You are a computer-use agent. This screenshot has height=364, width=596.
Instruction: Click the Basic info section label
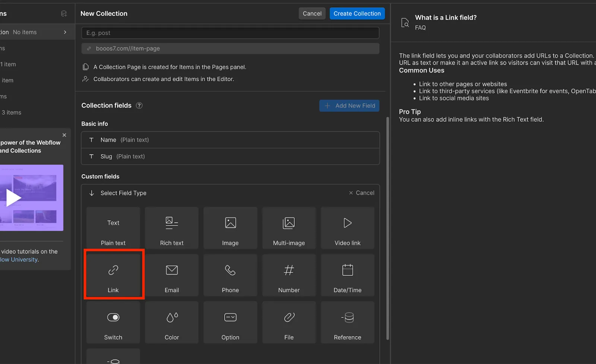[95, 124]
